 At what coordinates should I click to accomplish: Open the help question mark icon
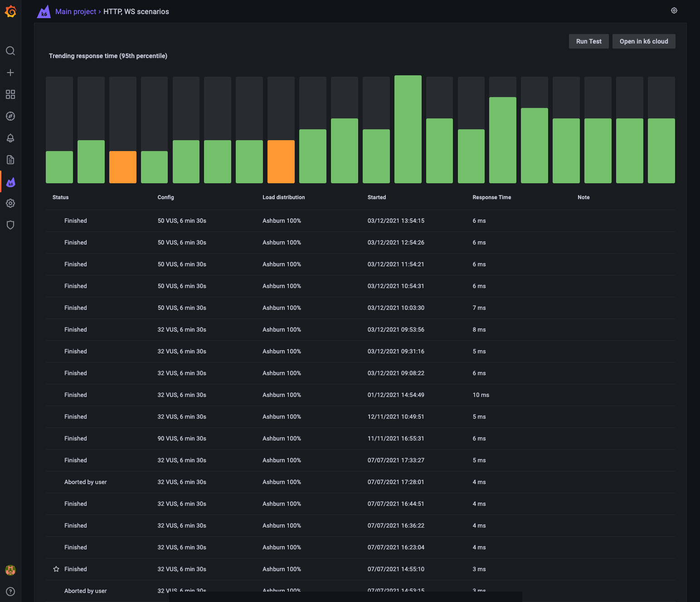pyautogui.click(x=10, y=592)
